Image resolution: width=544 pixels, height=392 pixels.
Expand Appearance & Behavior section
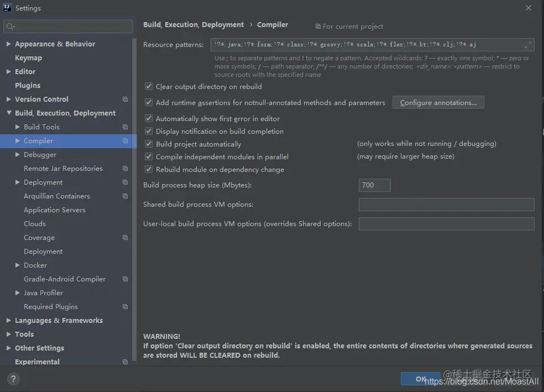pyautogui.click(x=9, y=44)
